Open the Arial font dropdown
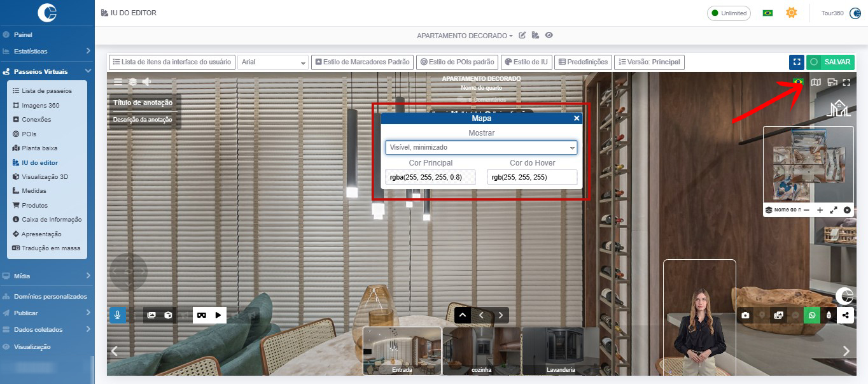Image resolution: width=868 pixels, height=384 pixels. click(x=273, y=62)
